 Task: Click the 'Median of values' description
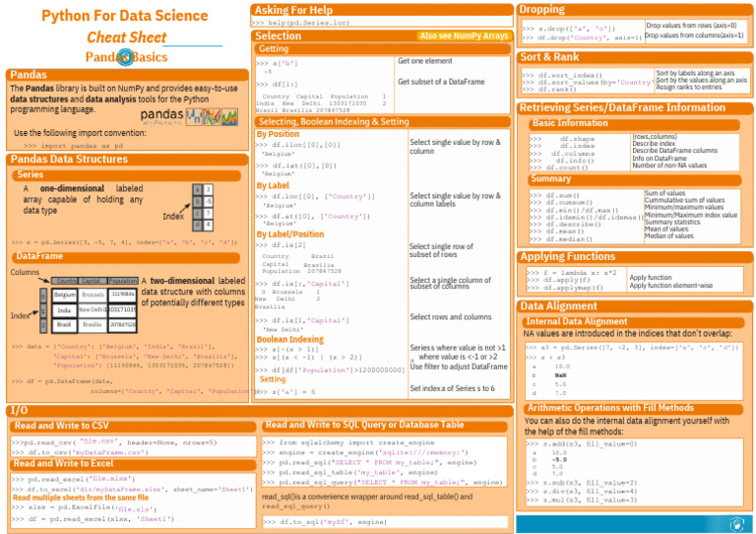[668, 235]
